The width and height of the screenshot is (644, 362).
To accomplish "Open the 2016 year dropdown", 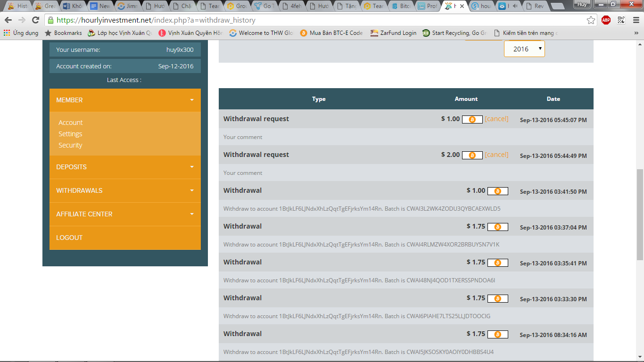I will click(x=524, y=49).
